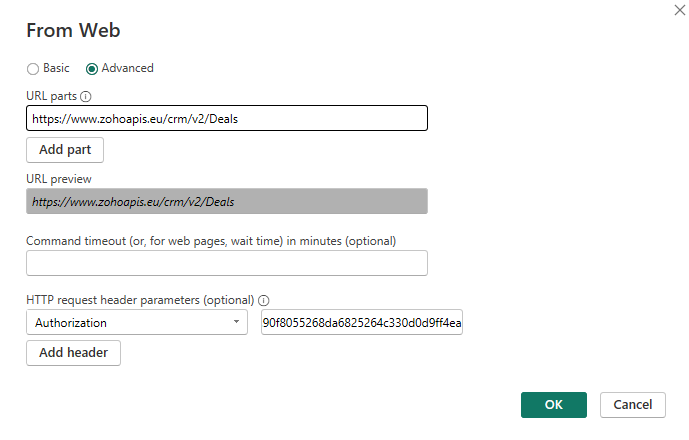Click the URL preview label
Viewport: 689px width, 440px height.
(x=59, y=179)
